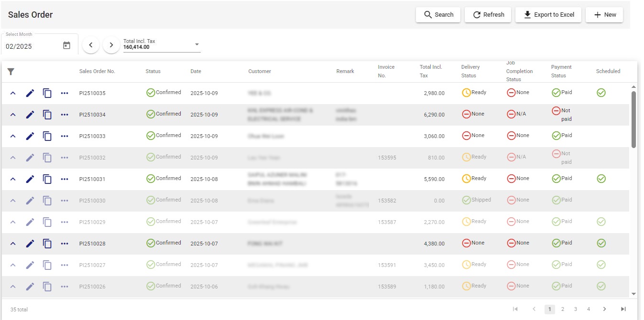The image size is (644, 320).
Task: Go to previous month arrow button
Action: [91, 45]
